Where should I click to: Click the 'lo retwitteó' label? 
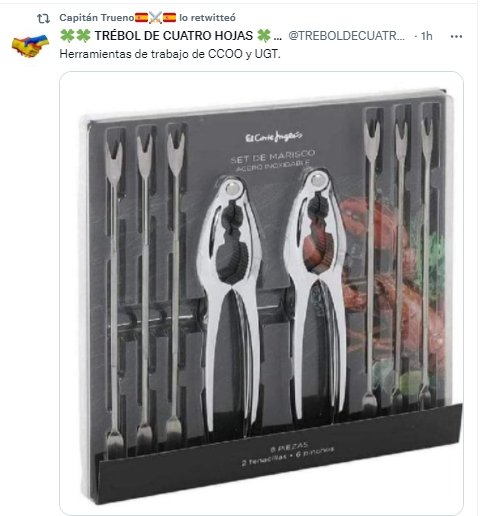click(207, 18)
